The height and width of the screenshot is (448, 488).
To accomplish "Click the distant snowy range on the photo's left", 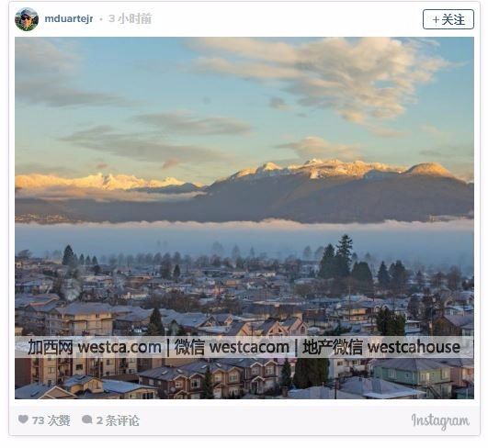I will [x=103, y=182].
